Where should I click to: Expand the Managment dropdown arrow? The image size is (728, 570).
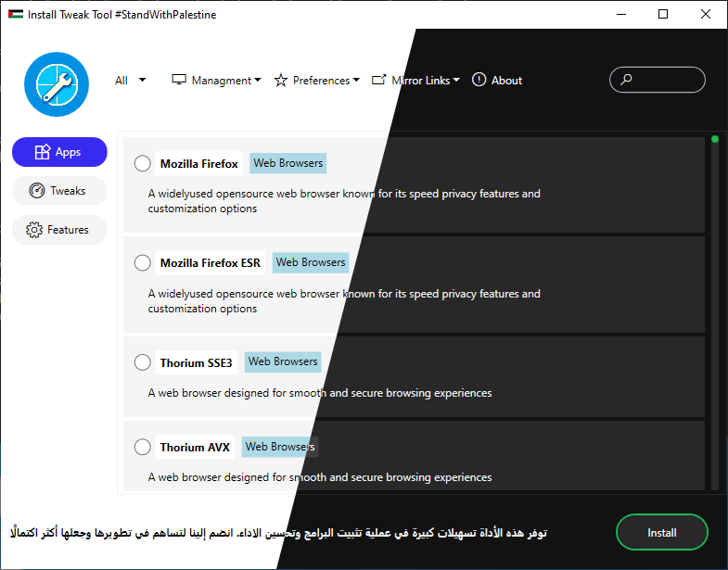click(x=258, y=80)
